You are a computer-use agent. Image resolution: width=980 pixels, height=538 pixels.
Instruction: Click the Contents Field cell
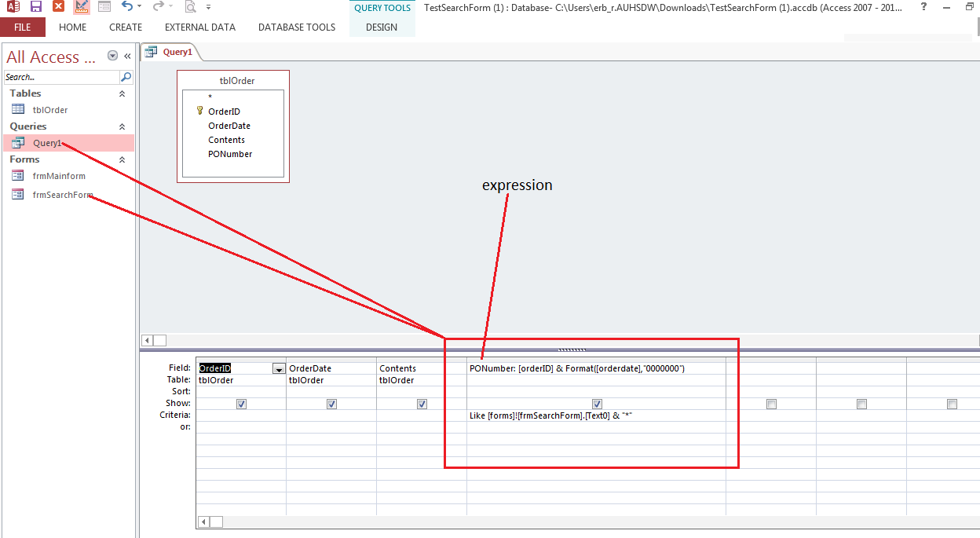[422, 368]
